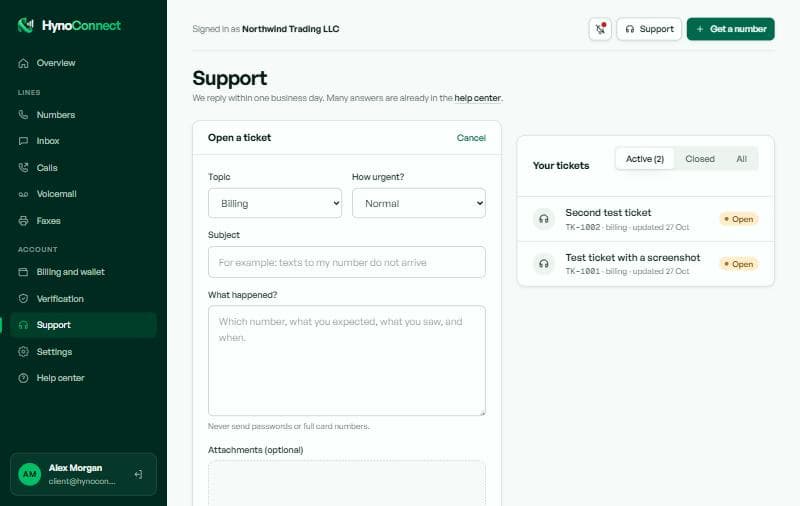Follow the help center link in subtitle
The width and height of the screenshot is (800, 506).
pyautogui.click(x=478, y=98)
